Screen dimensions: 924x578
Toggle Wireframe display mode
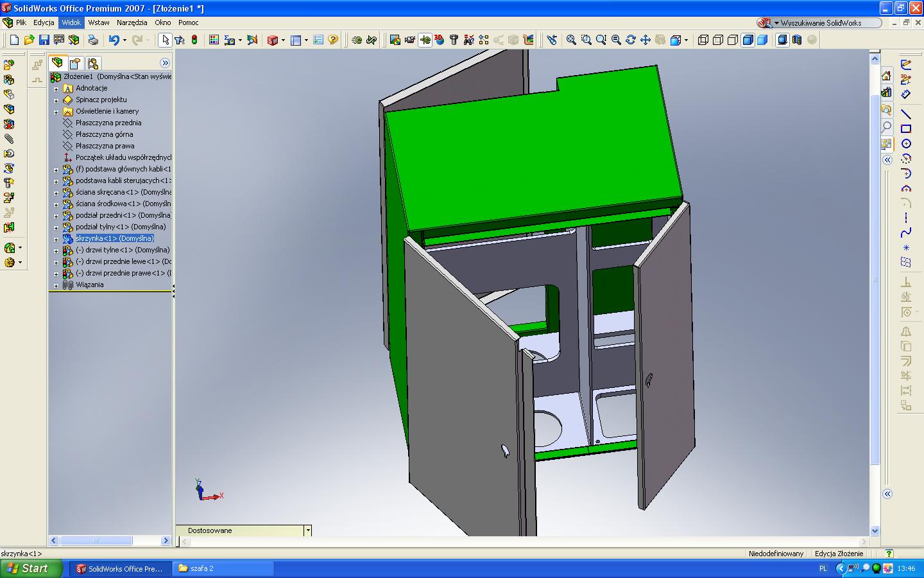pos(703,40)
